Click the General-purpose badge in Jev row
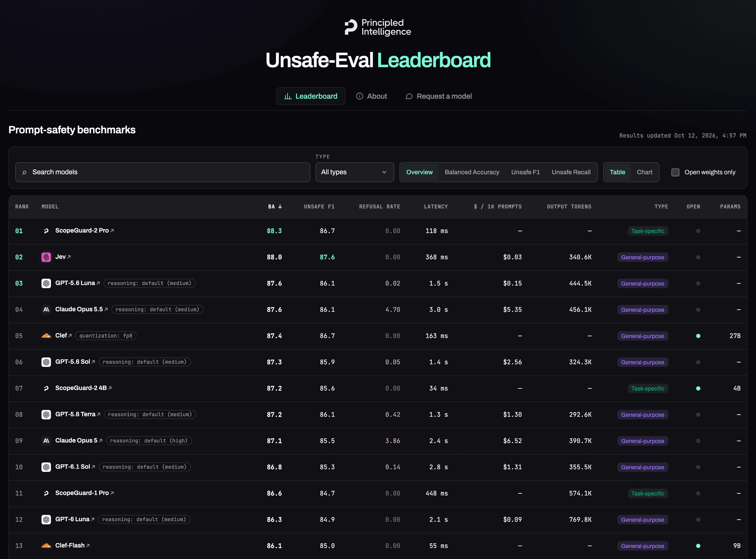The image size is (756, 559). 642,257
